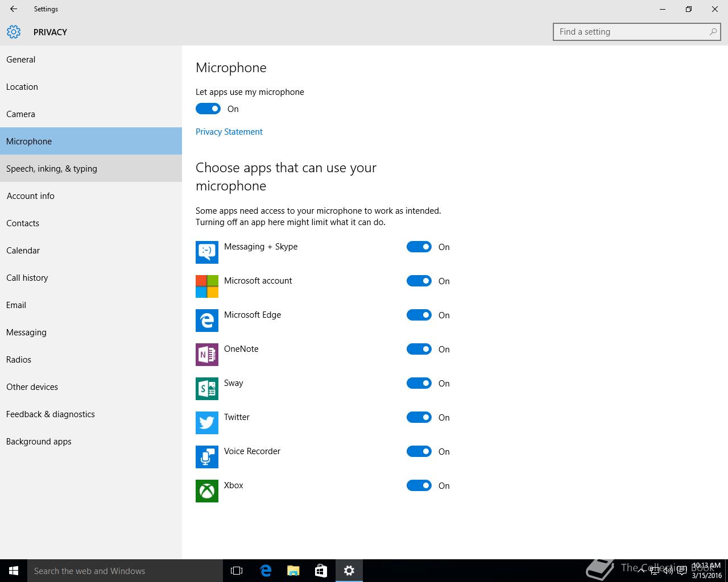Toggle microphone access for Twitter

(x=419, y=417)
